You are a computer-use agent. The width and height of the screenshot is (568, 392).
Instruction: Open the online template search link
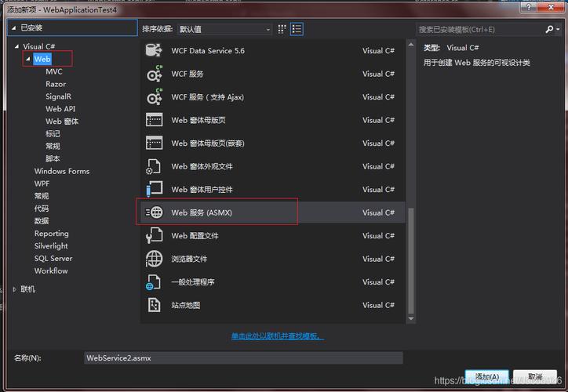278,336
